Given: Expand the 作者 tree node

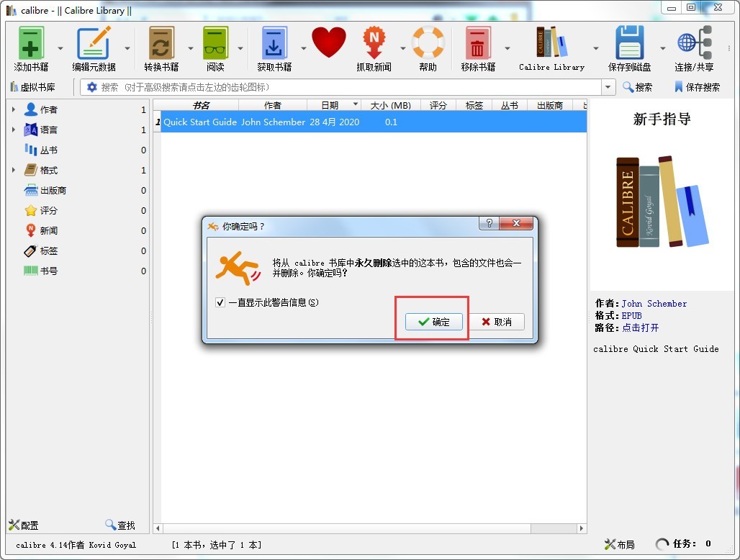Looking at the screenshot, I should pyautogui.click(x=13, y=109).
